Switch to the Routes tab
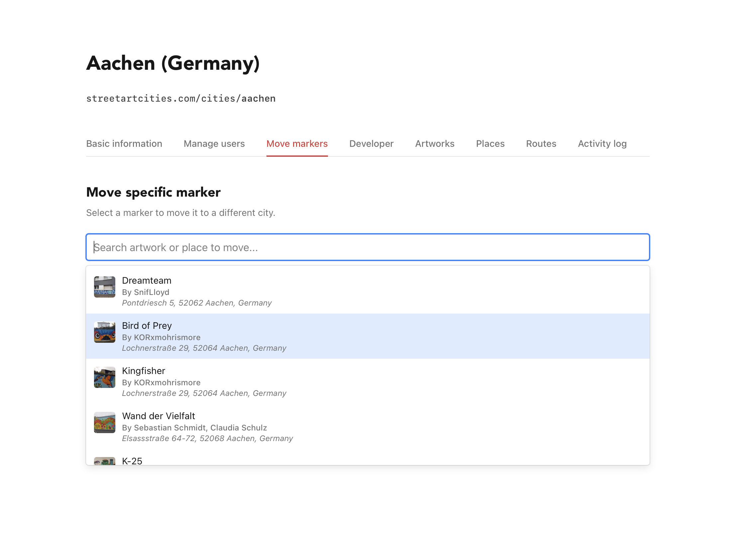Image resolution: width=737 pixels, height=560 pixels. pos(541,144)
